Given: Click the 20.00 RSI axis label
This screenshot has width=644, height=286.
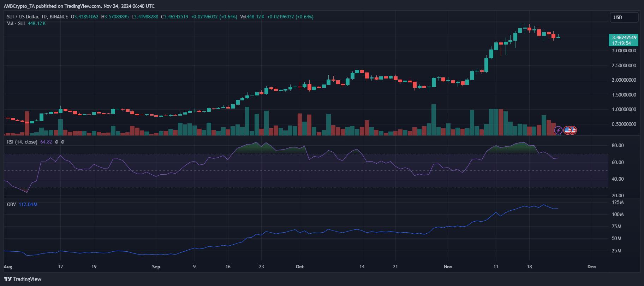Looking at the screenshot, I should [x=618, y=195].
